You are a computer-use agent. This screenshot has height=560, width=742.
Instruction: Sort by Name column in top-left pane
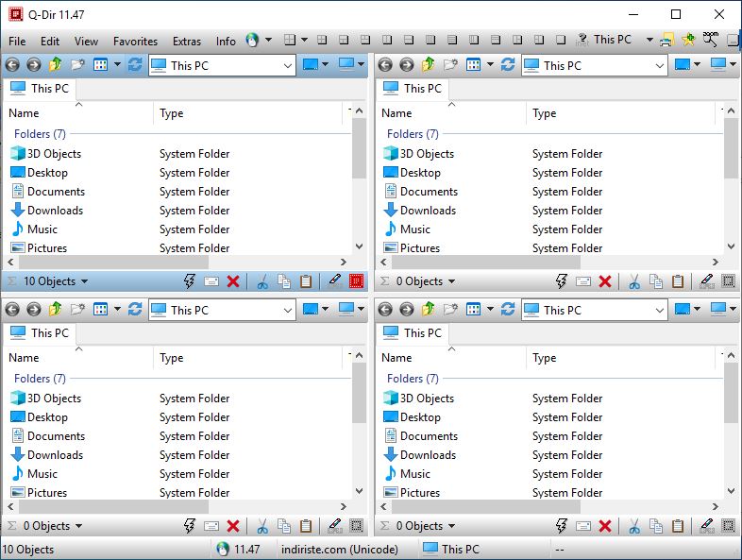pyautogui.click(x=78, y=113)
